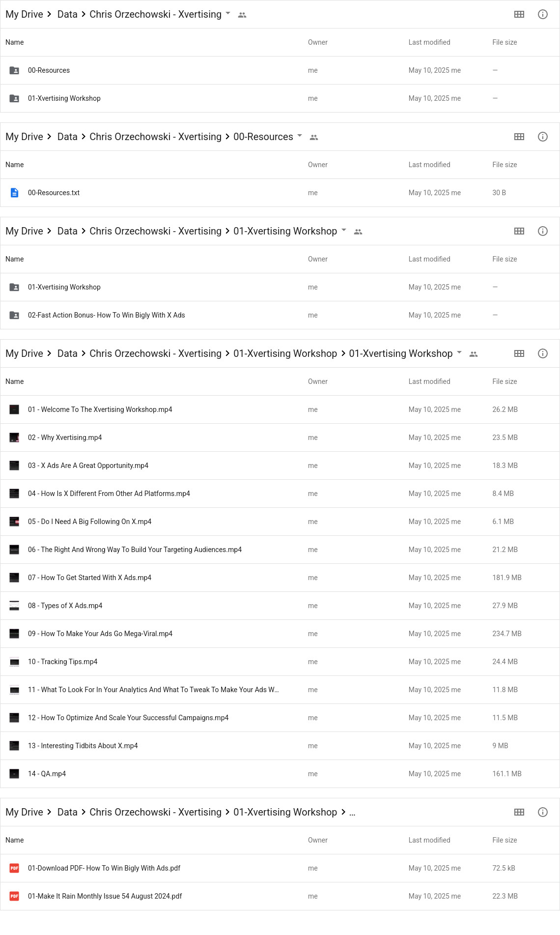The image size is (560, 935).
Task: Open info icon for the mp4 video list section
Action: tap(542, 353)
